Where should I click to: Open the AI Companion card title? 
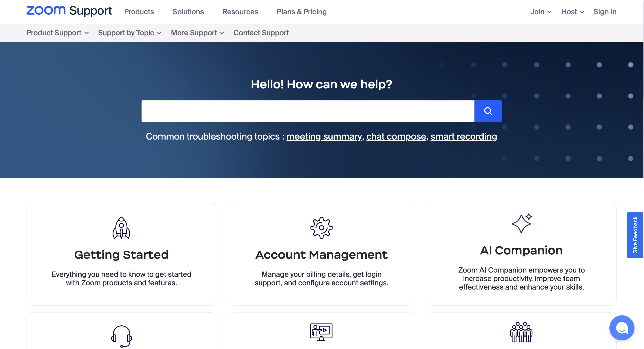point(521,250)
